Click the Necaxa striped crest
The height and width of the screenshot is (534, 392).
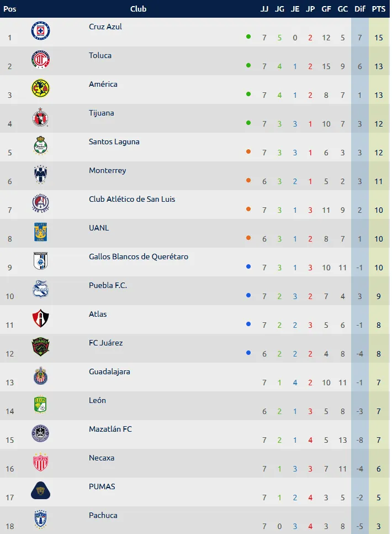[40, 462]
